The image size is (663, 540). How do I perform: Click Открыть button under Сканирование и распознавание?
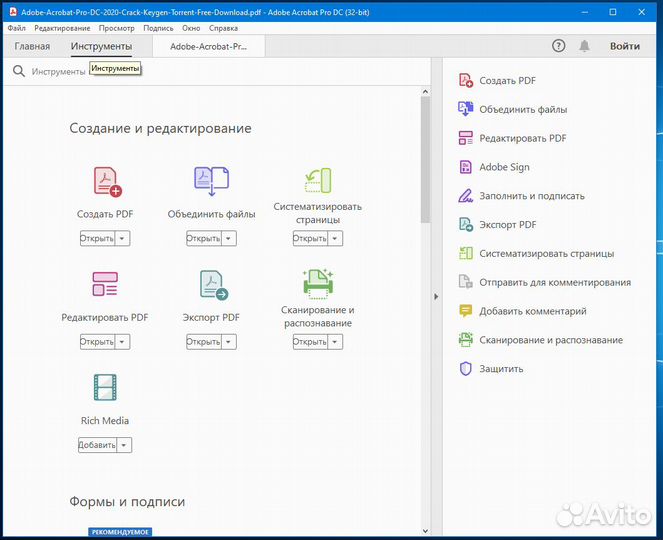click(310, 342)
